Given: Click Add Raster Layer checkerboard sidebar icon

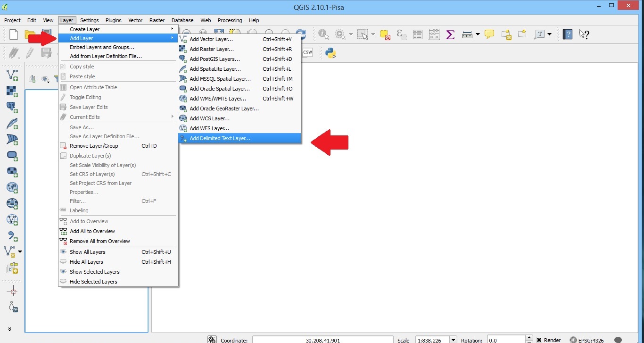Looking at the screenshot, I should [12, 91].
